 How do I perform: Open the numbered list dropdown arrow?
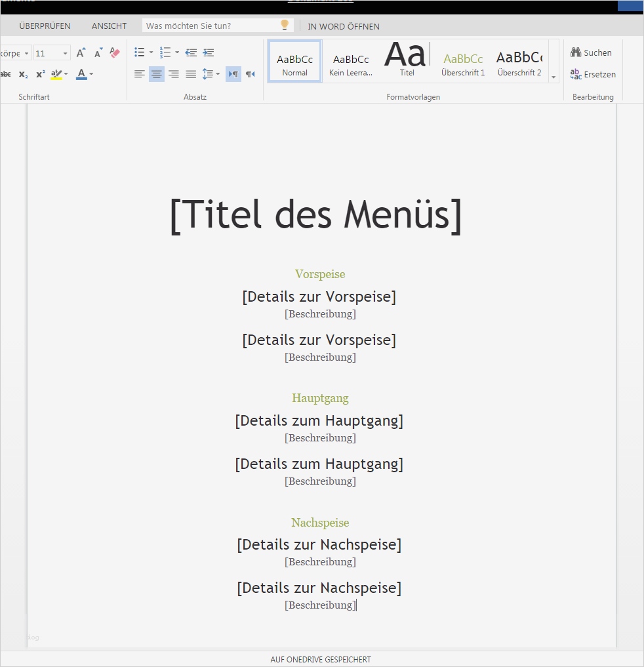(176, 52)
